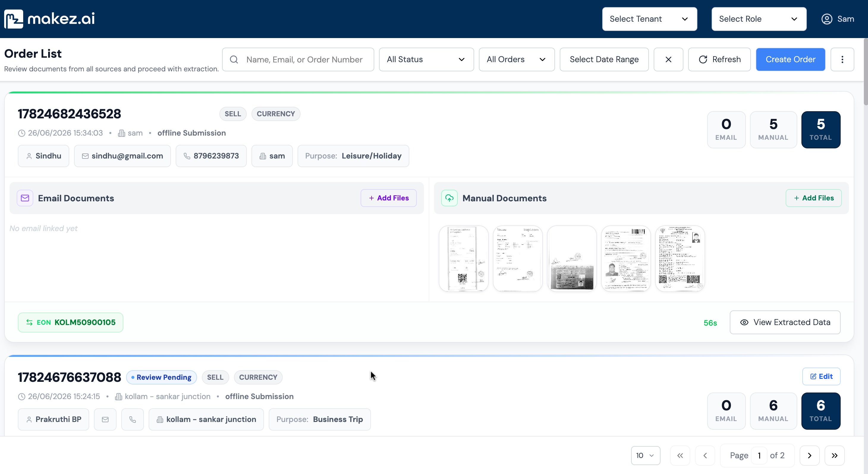Viewport: 868px width, 474px height.
Task: Click the SELL tag on order 17824682436528
Action: click(233, 114)
